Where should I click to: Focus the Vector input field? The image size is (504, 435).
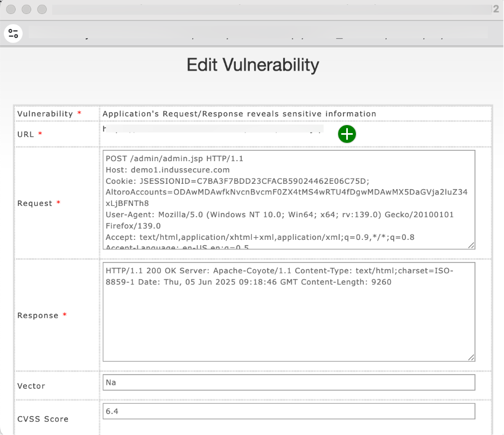pos(289,382)
